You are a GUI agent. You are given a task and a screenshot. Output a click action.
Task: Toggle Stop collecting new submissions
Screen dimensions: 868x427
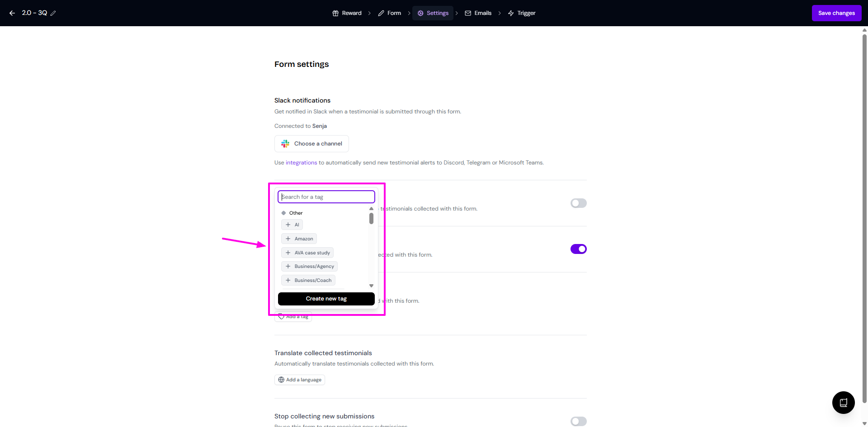pyautogui.click(x=578, y=421)
